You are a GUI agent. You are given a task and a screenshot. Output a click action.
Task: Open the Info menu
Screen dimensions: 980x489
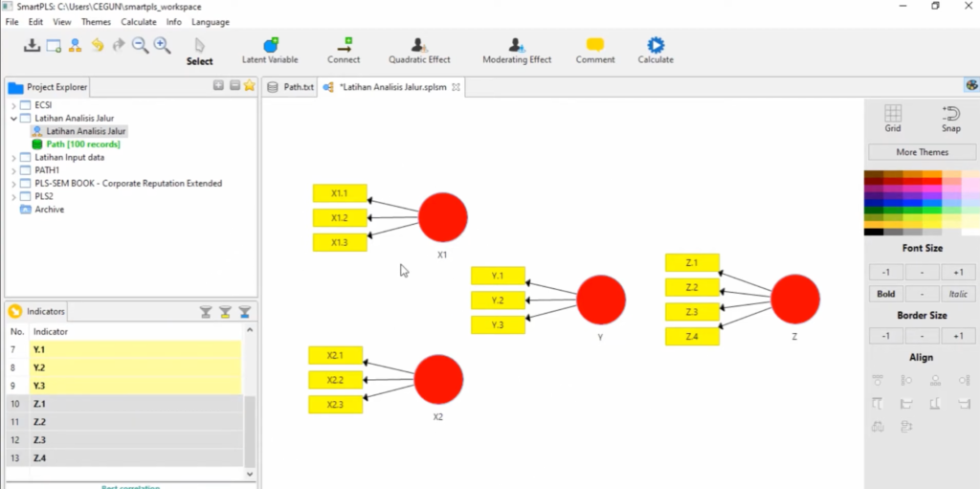tap(174, 22)
